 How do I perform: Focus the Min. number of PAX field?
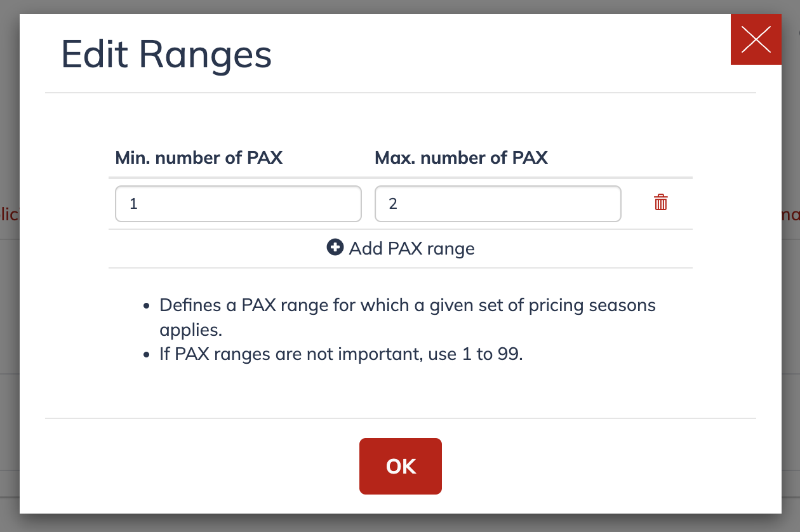click(x=238, y=204)
